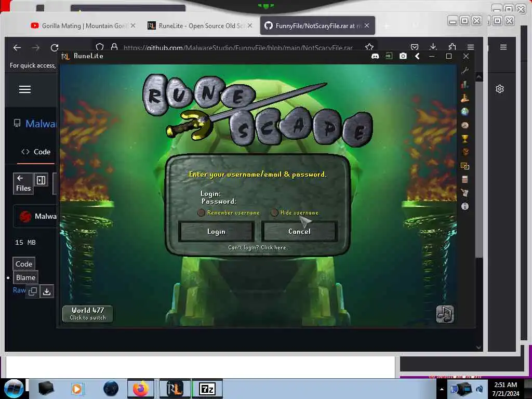
Task: Open the GitHub Code tab
Action: coord(36,152)
